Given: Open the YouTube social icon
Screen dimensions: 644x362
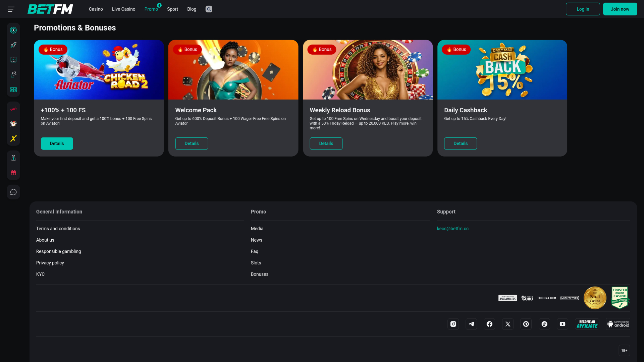Looking at the screenshot, I should click(x=562, y=324).
